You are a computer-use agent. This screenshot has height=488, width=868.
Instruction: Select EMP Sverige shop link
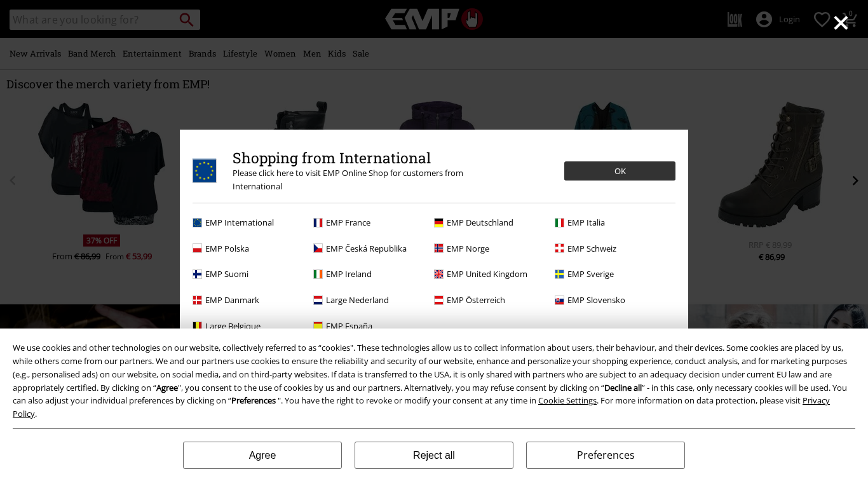pos(590,274)
